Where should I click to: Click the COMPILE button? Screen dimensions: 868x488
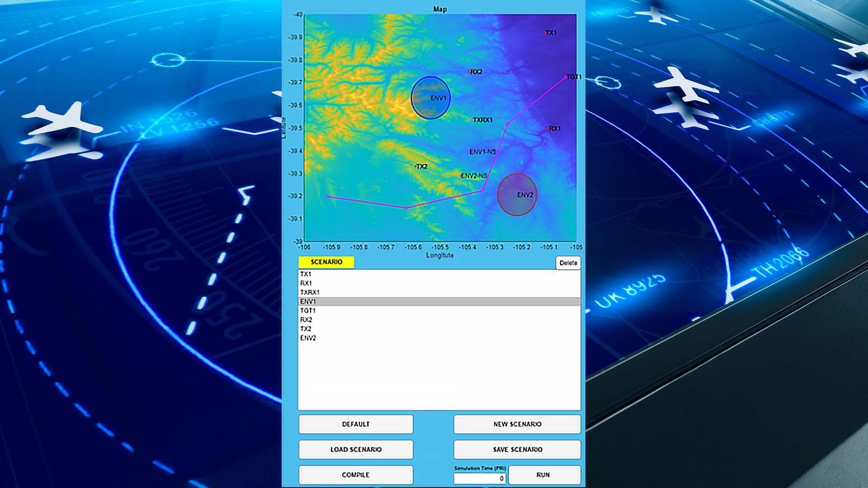pos(356,475)
